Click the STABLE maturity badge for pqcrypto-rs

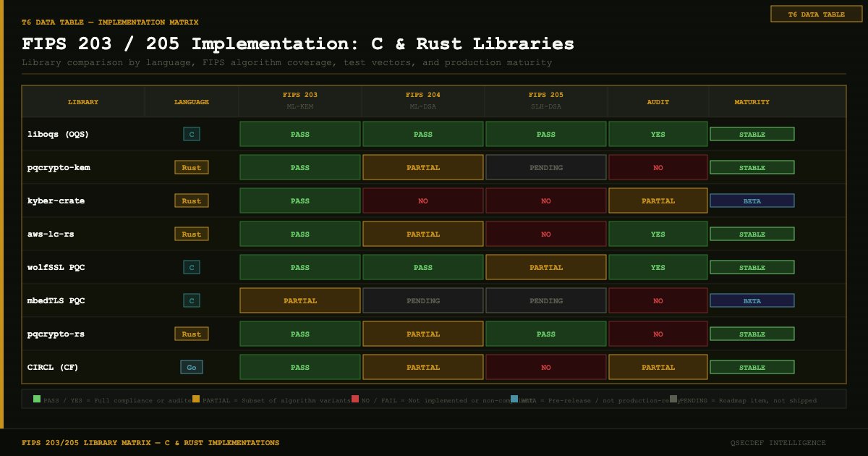tap(752, 334)
